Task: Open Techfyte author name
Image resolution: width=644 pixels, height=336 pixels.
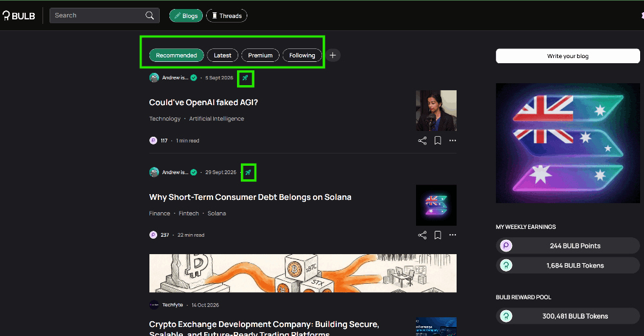Action: pyautogui.click(x=173, y=305)
